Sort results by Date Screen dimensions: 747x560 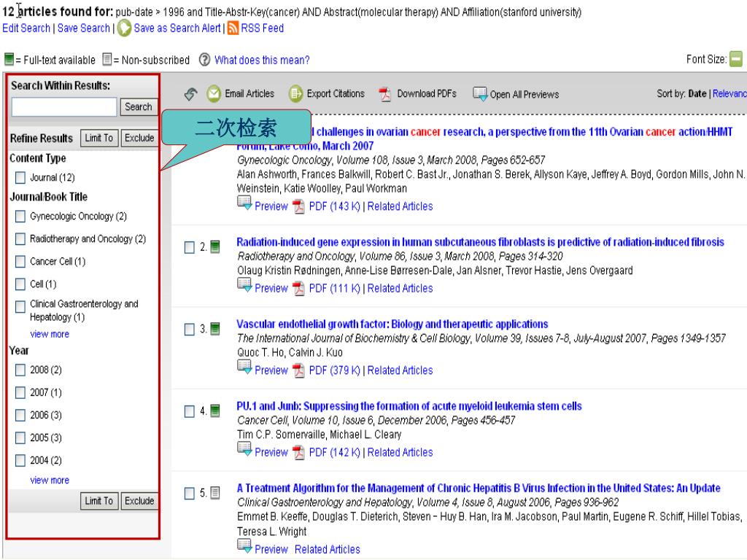point(698,94)
